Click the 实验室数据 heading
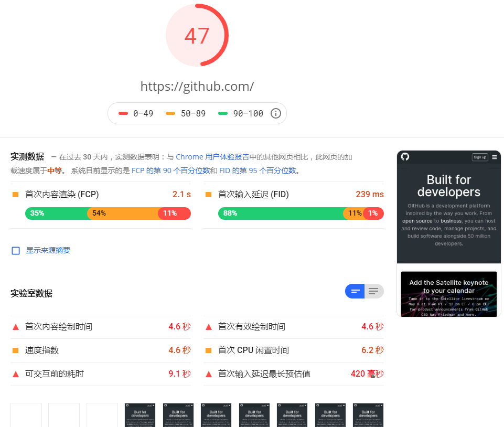Viewport: 504px width, 427px height. tap(31, 294)
